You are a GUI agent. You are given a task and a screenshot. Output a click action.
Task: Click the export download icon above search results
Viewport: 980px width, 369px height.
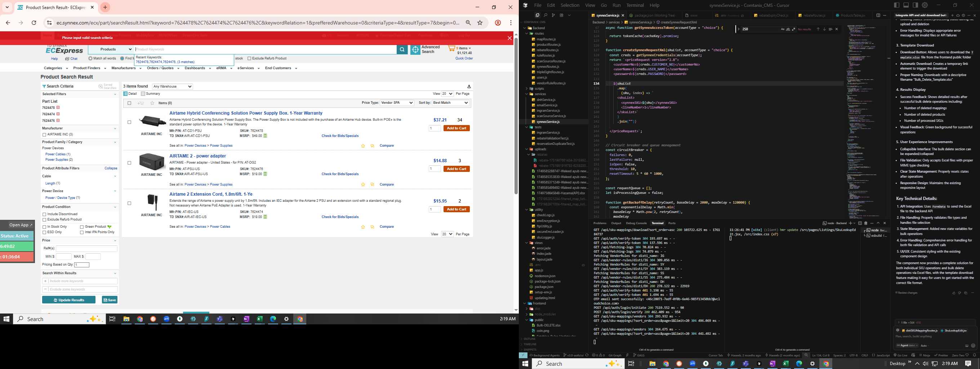coord(469,86)
